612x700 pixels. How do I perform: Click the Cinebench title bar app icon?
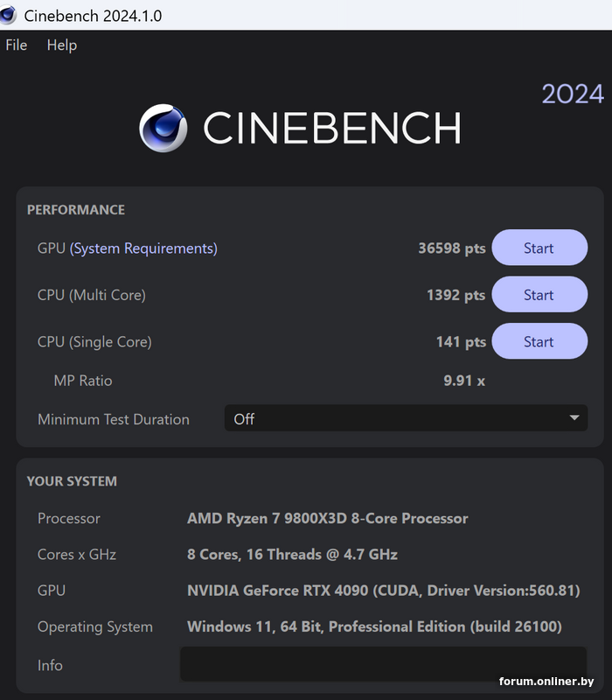coord(8,15)
